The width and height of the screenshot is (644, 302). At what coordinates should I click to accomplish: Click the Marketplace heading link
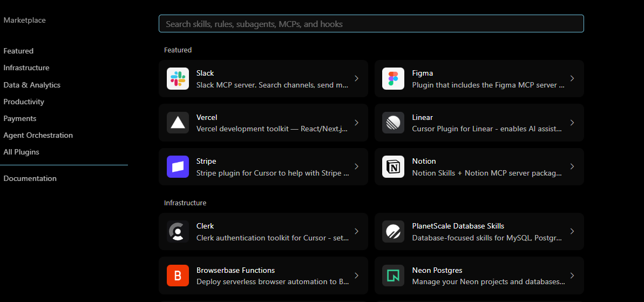tap(25, 20)
